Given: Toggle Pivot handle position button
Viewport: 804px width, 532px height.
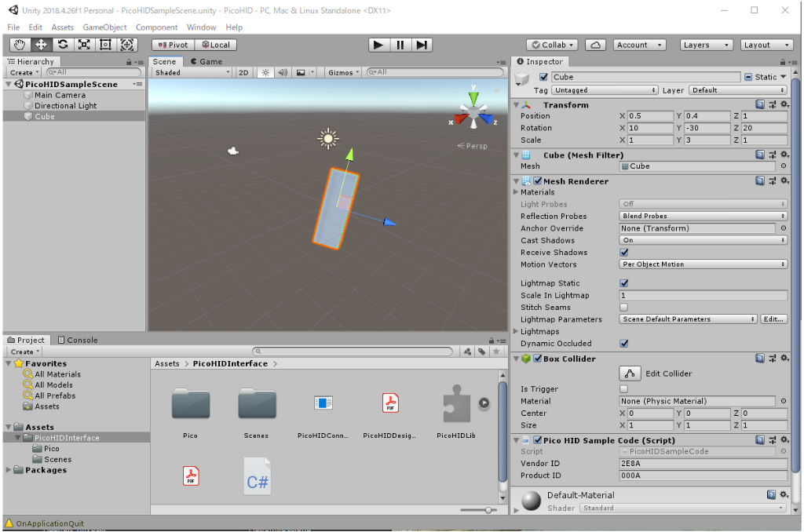Looking at the screenshot, I should (x=174, y=45).
